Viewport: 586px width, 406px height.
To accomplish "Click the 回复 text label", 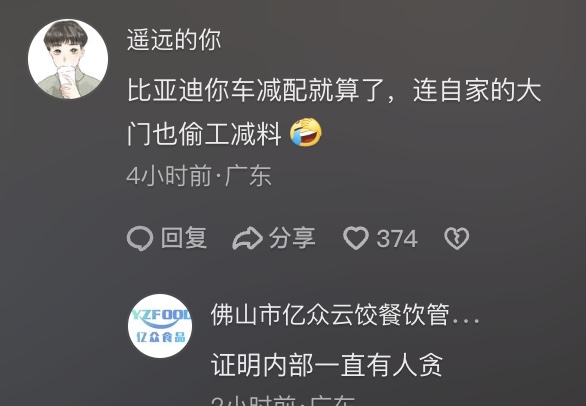I will [184, 238].
